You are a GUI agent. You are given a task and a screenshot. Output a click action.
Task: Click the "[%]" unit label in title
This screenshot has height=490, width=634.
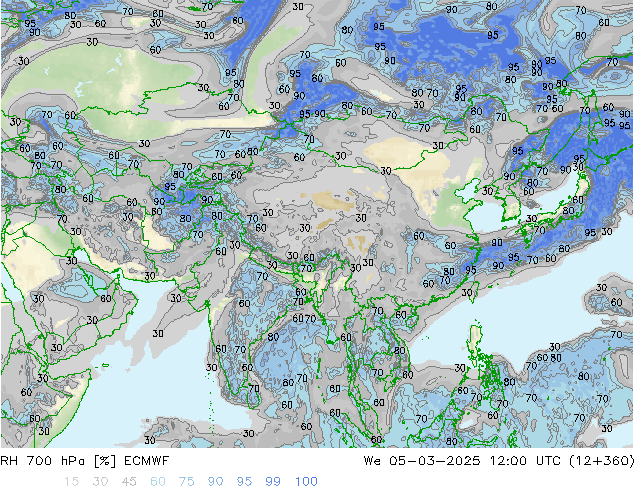tap(105, 460)
